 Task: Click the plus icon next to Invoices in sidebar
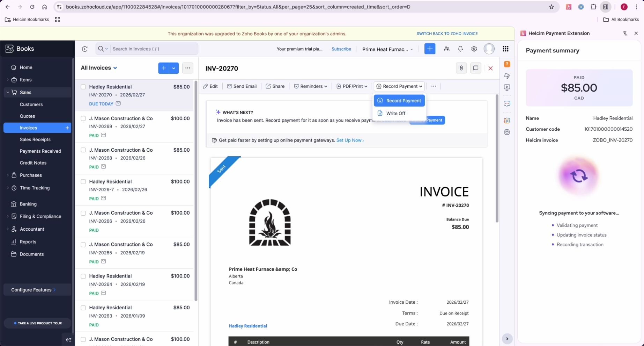pos(67,128)
